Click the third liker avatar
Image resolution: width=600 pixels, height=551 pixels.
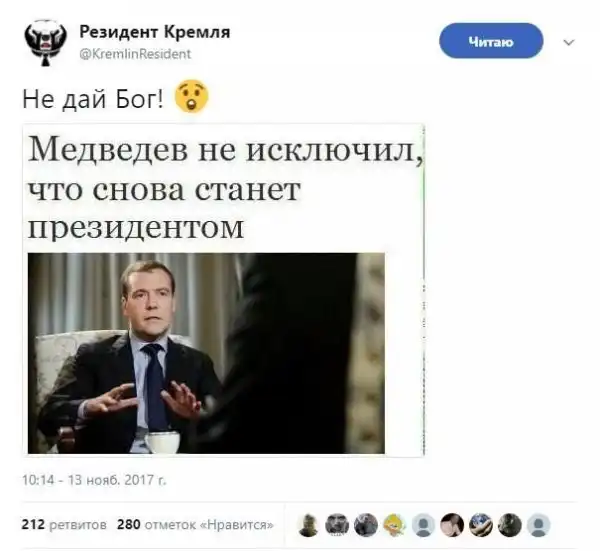(366, 525)
